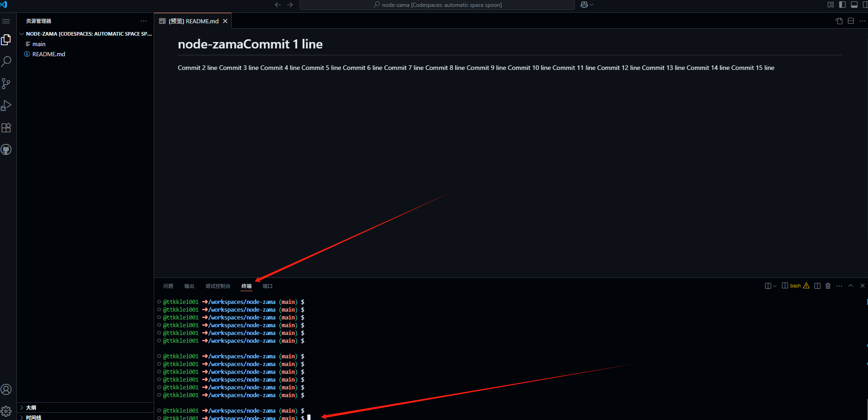This screenshot has width=868, height=420.
Task: Open the Extensions view
Action: tap(6, 128)
